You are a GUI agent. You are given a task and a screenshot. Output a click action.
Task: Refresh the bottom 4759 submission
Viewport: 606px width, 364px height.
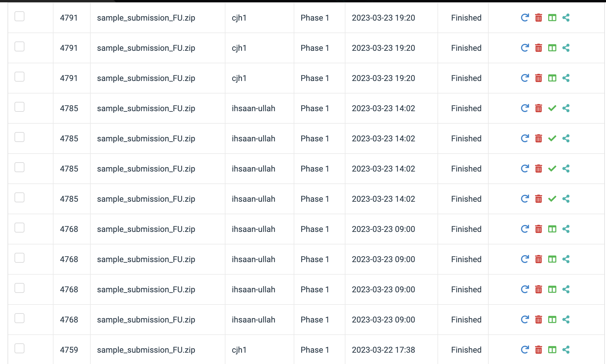(525, 350)
